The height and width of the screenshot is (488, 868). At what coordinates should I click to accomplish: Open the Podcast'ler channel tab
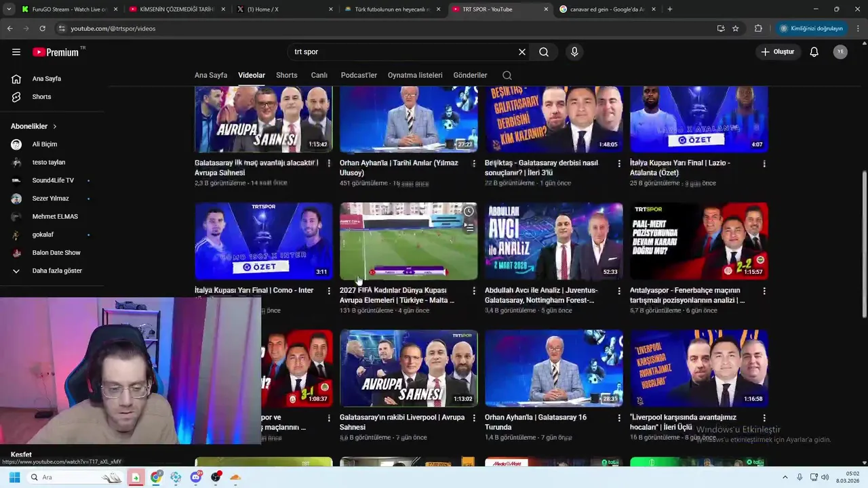(359, 75)
